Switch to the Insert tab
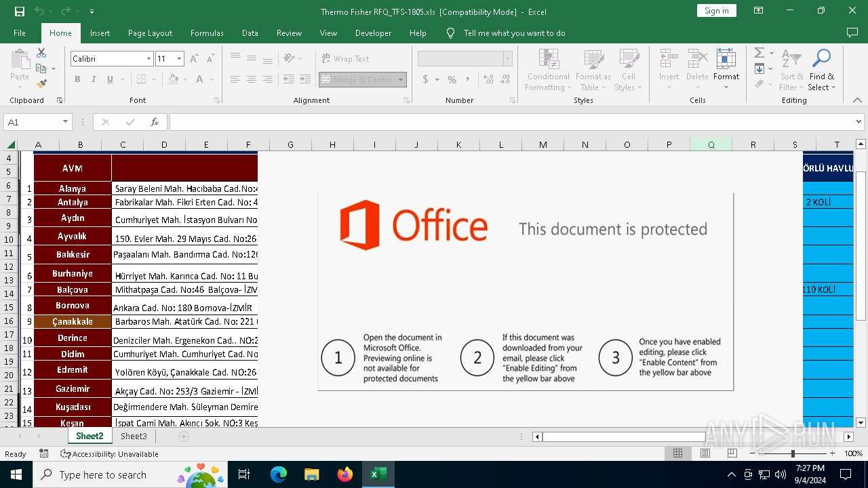 [x=100, y=33]
